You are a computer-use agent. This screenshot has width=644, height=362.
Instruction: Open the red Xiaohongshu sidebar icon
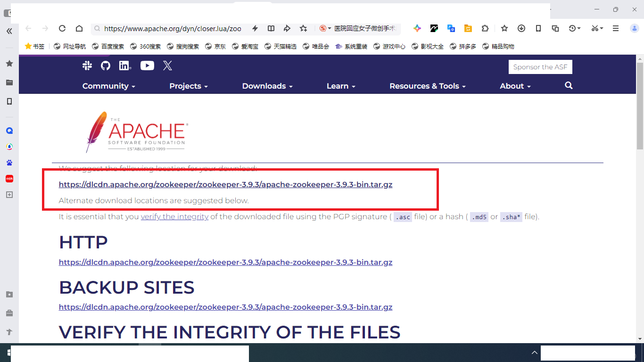pos(9,179)
